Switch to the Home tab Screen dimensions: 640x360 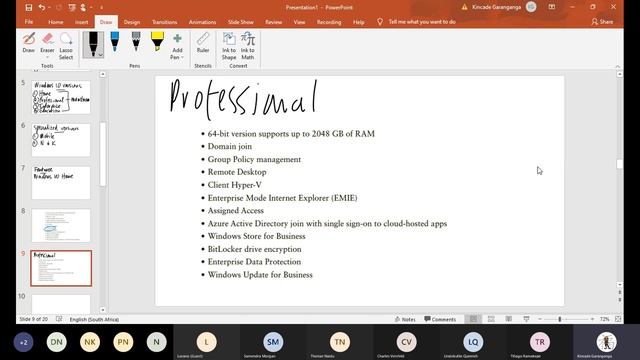pos(56,22)
